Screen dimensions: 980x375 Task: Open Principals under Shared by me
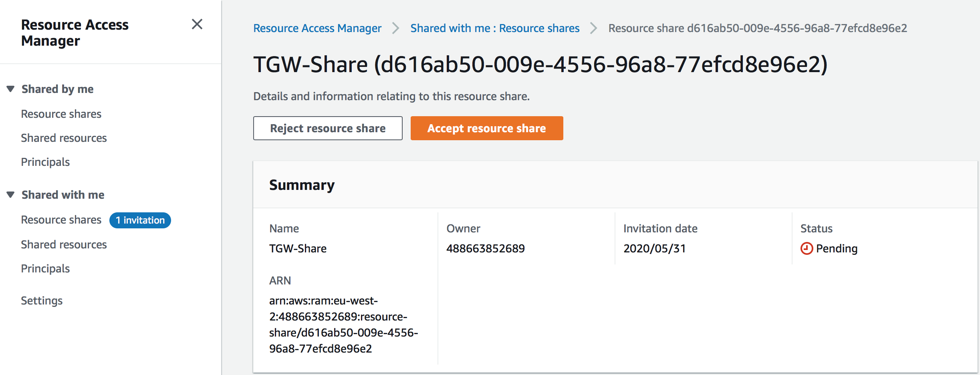click(45, 162)
